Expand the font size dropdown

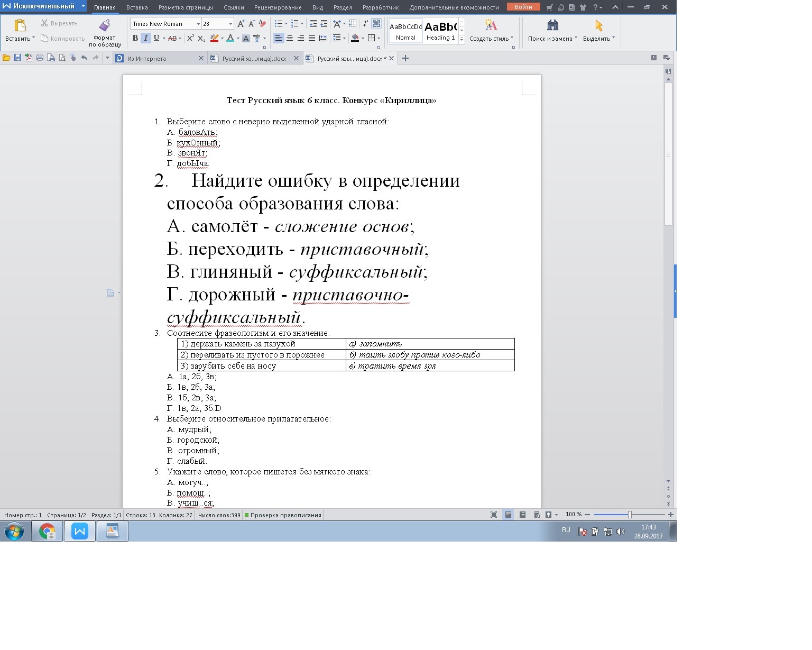click(x=230, y=24)
